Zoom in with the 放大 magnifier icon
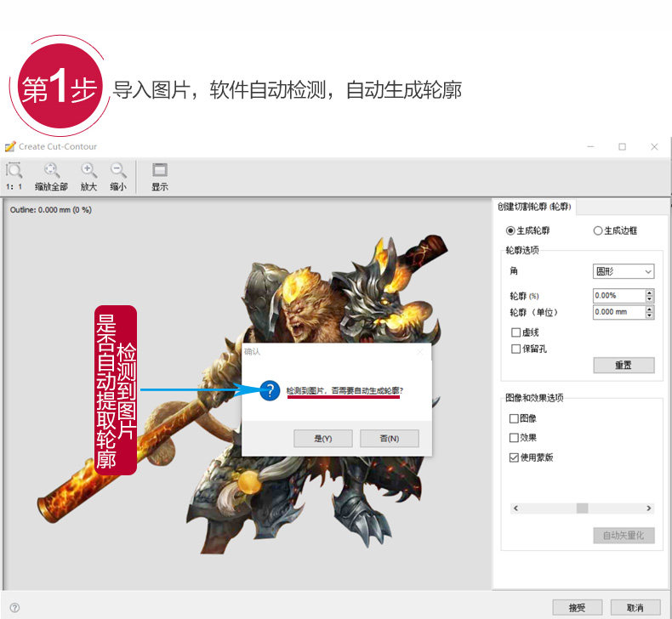The height and width of the screenshot is (619, 672). 88,171
